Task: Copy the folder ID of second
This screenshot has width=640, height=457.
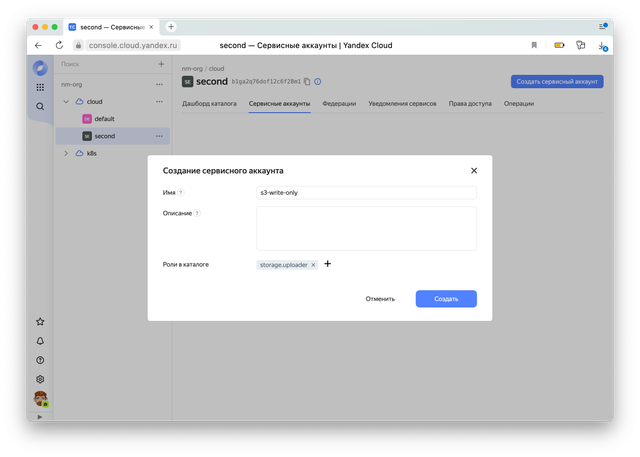Action: 307,81
